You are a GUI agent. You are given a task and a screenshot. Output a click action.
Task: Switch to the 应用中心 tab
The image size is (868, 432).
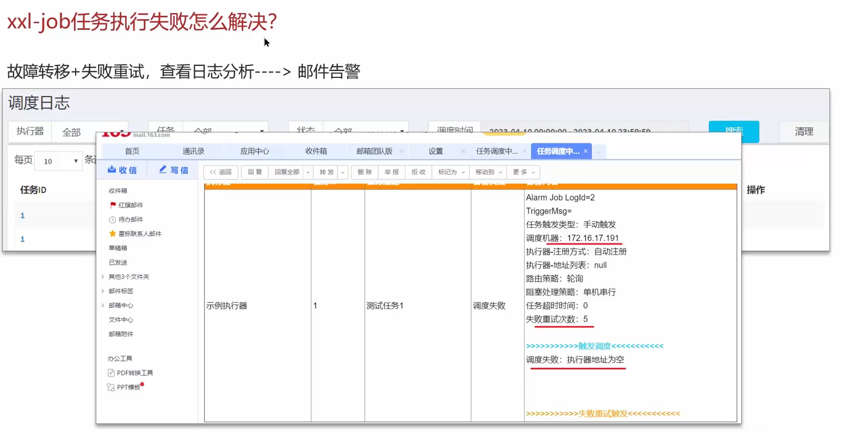pyautogui.click(x=255, y=151)
